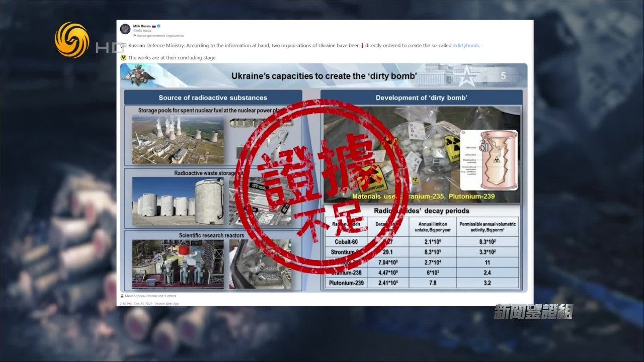The width and height of the screenshot is (644, 362).
Task: Open the radioactive waste storage tanks photo
Action: (178, 201)
